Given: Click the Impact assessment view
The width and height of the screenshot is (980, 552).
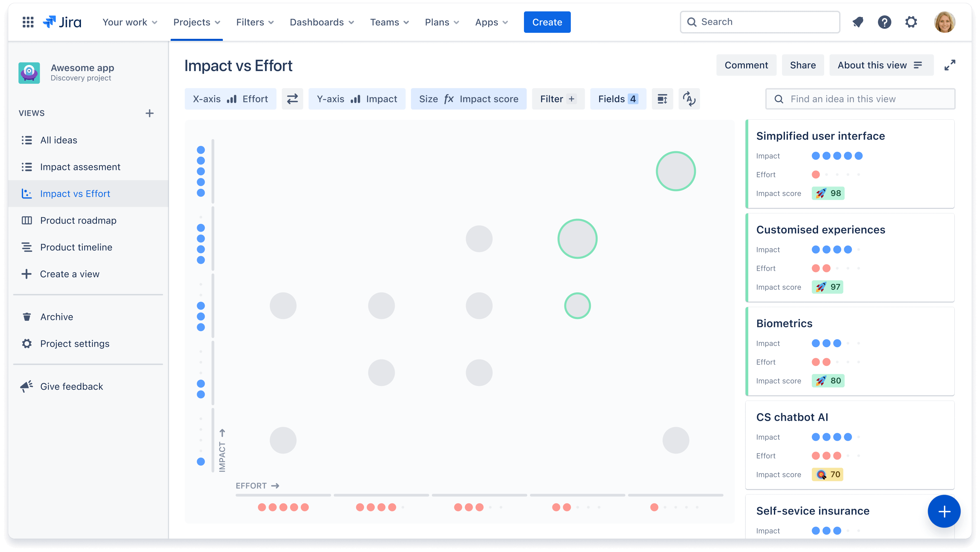Looking at the screenshot, I should [80, 166].
